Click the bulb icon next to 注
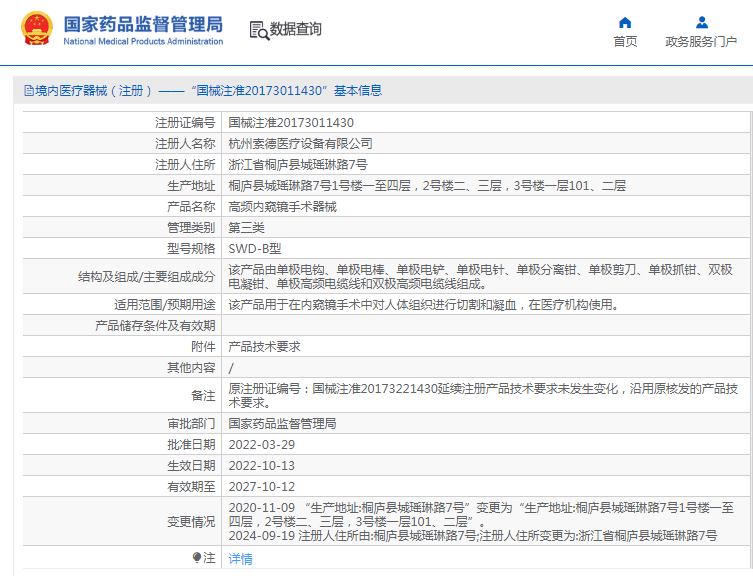 click(196, 557)
